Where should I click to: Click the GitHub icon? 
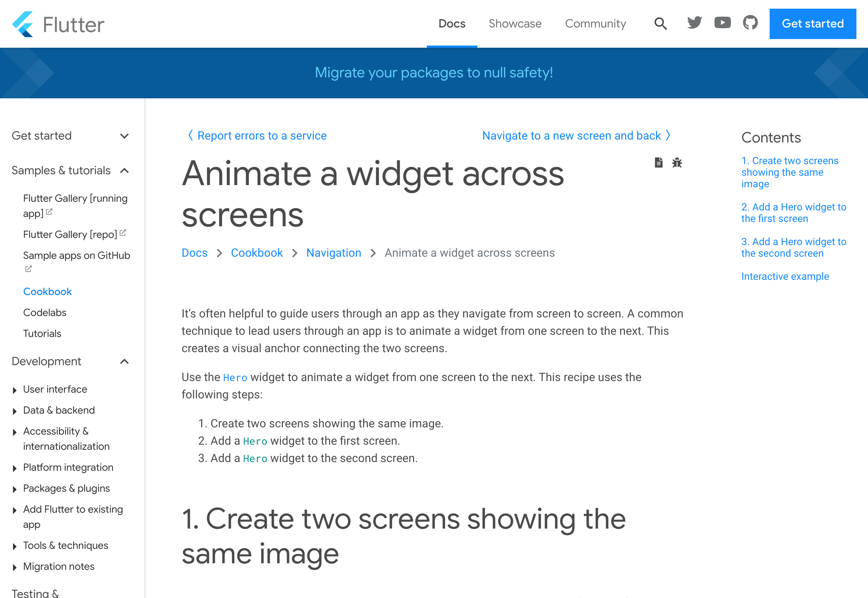click(749, 23)
